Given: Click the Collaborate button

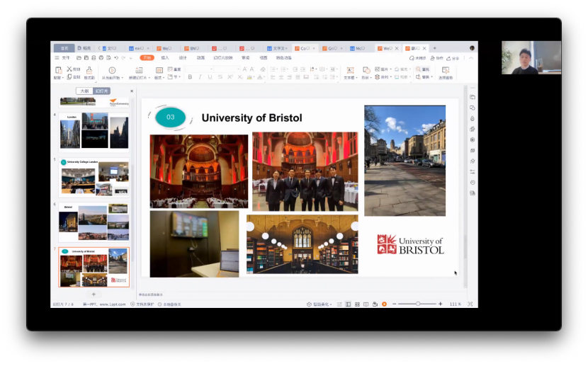Looking at the screenshot, I should click(436, 58).
